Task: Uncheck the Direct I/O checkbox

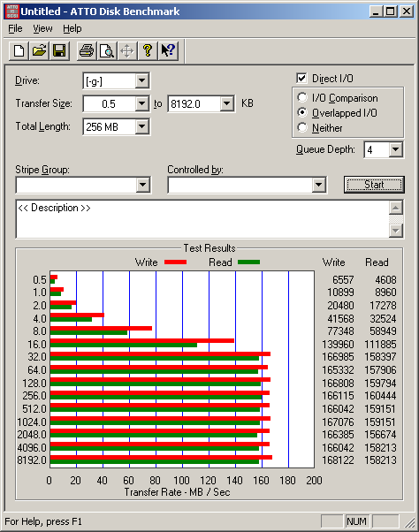Action: (x=301, y=79)
